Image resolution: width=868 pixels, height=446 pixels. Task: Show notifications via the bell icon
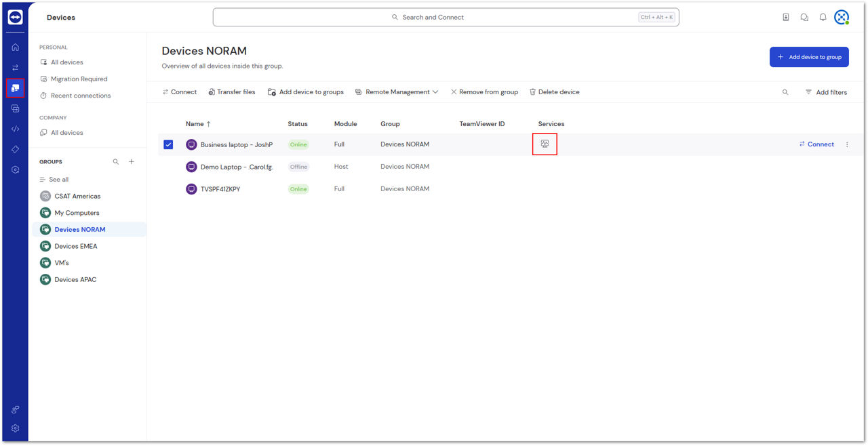point(823,18)
